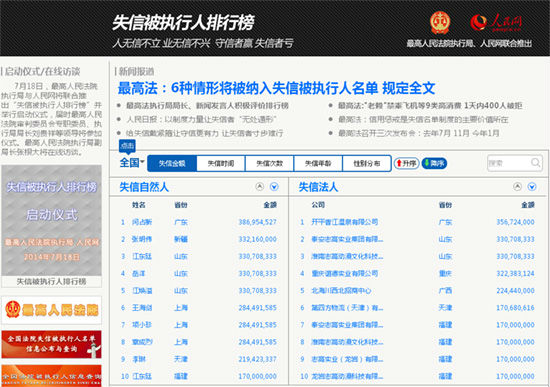
Task: Click amount 170,680,616
Action: [x=515, y=308]
